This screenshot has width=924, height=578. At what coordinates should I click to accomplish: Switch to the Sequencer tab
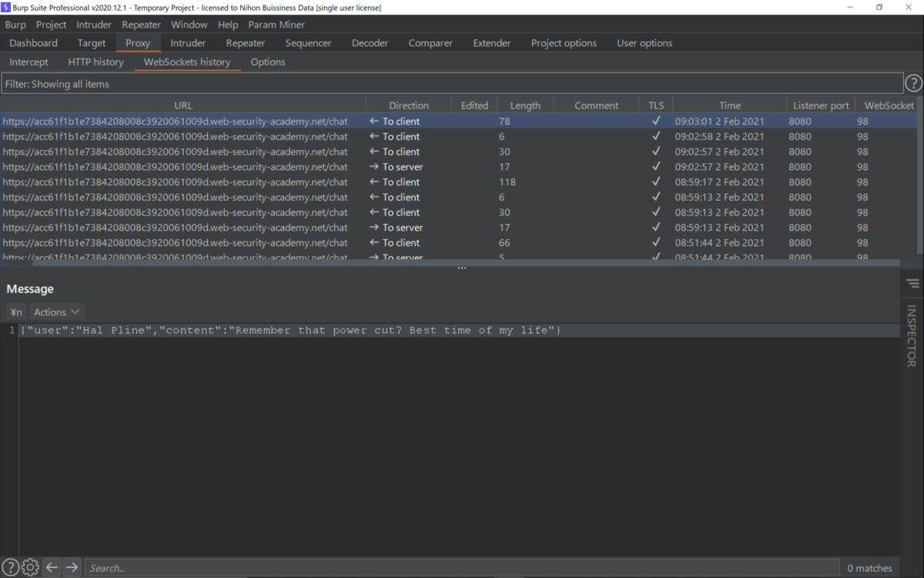pos(308,43)
